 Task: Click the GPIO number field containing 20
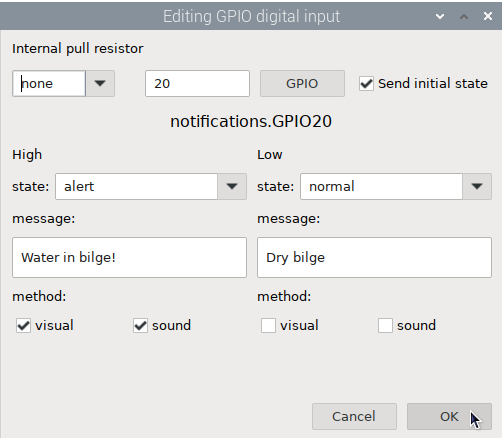click(197, 83)
